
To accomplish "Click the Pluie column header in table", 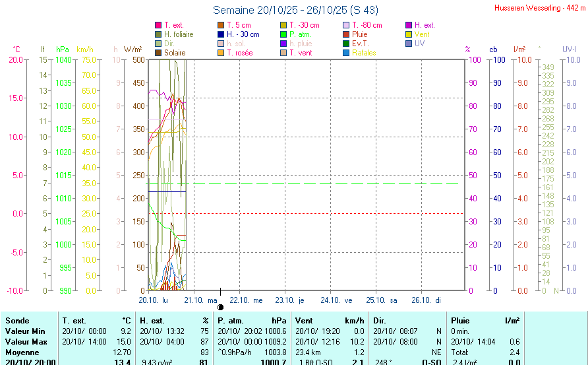I will (x=460, y=320).
